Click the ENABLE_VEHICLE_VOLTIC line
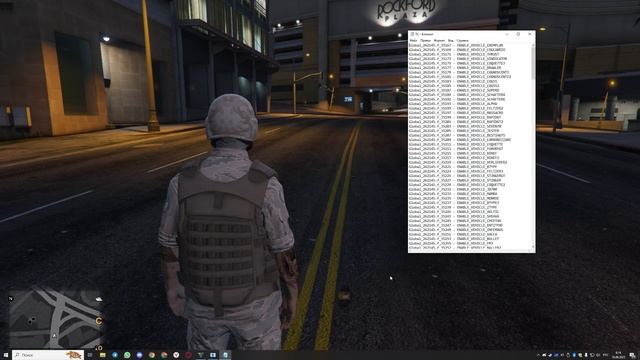 (x=454, y=212)
